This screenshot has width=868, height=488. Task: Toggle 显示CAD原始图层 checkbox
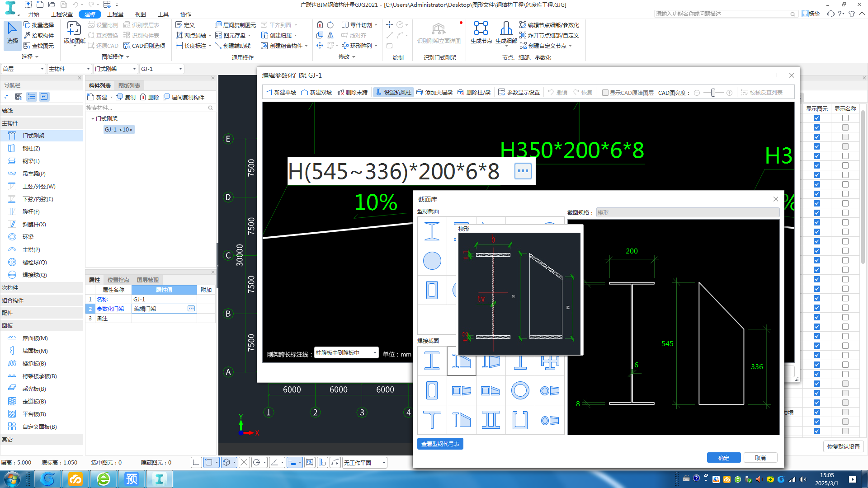(x=605, y=93)
